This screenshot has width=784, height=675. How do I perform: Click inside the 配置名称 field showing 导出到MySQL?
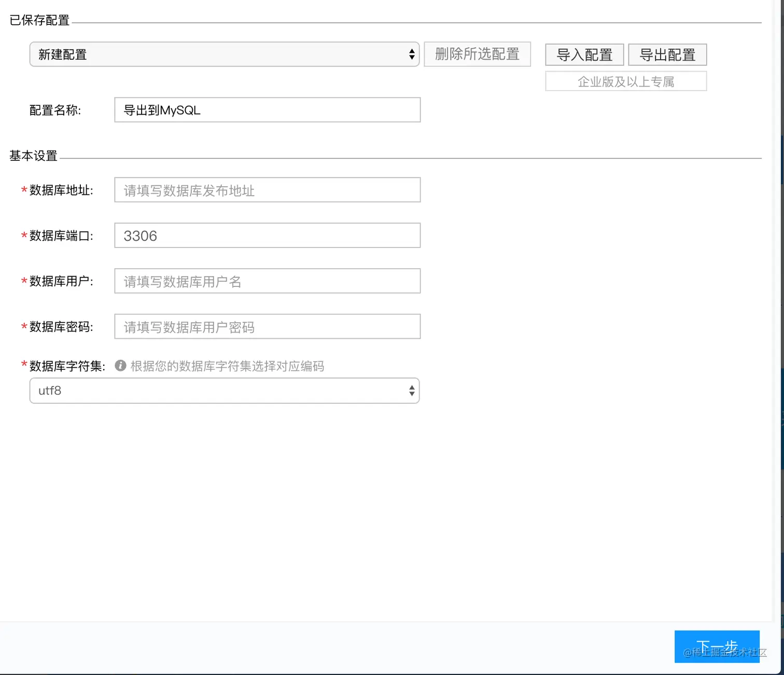click(267, 109)
